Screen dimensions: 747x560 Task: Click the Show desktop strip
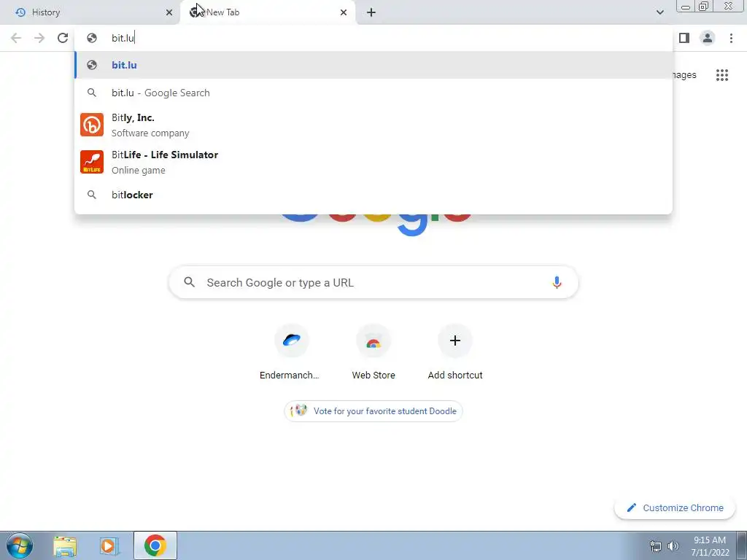tap(741, 545)
